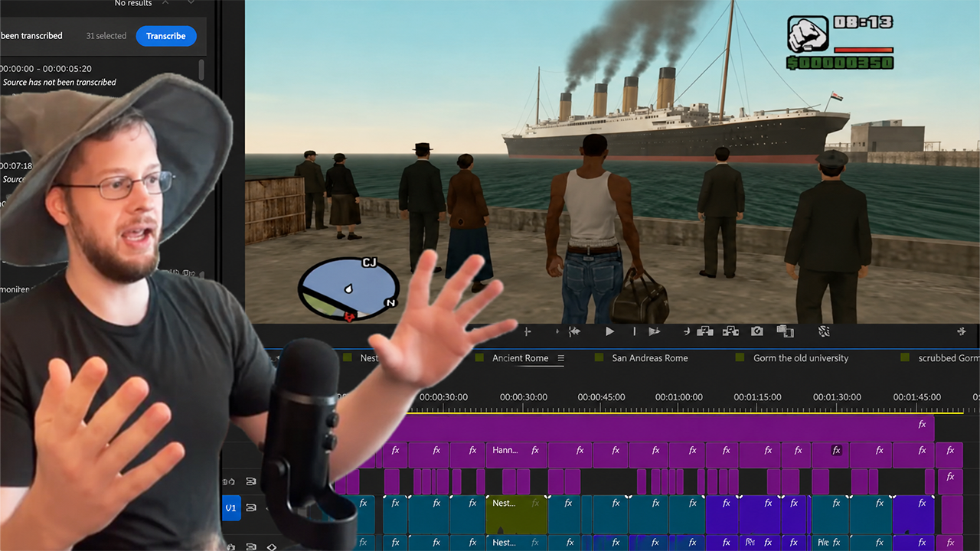Open the Gorm the old university tab

pos(801,358)
